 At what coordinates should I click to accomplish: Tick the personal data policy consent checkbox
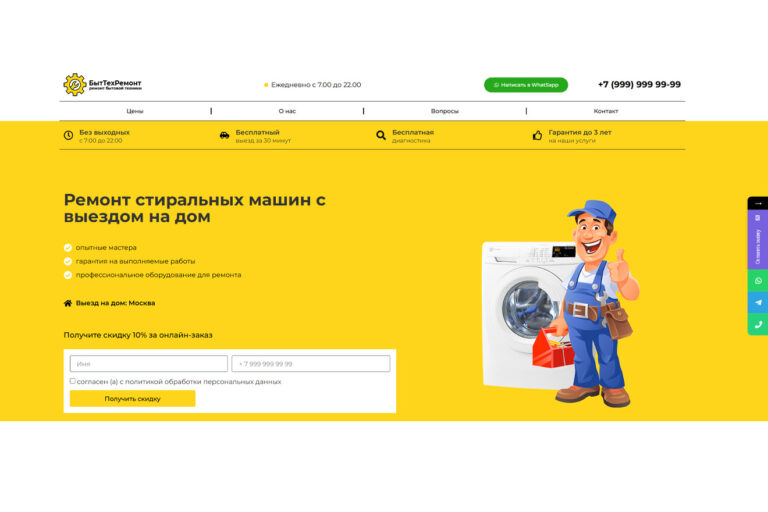(72, 381)
